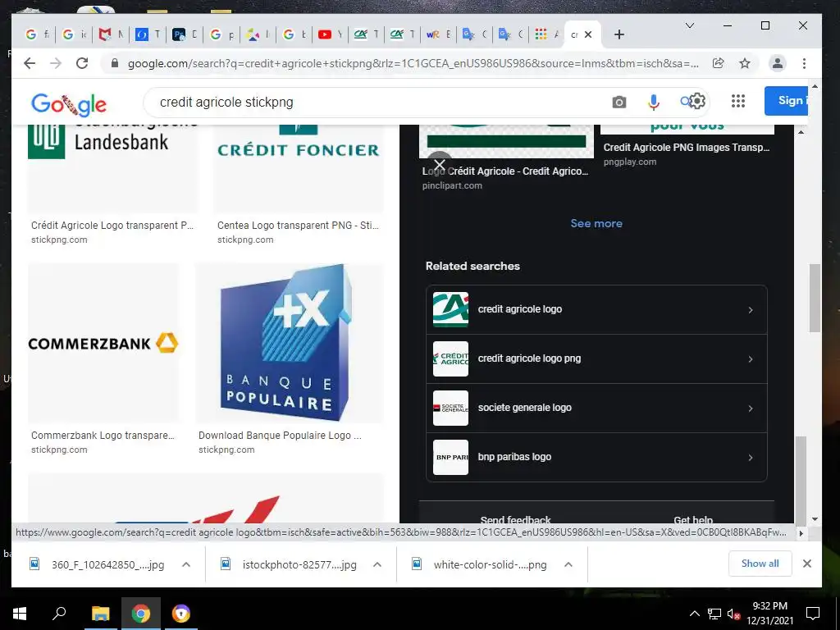This screenshot has width=840, height=630.
Task: Click the Sign in button
Action: pyautogui.click(x=786, y=101)
